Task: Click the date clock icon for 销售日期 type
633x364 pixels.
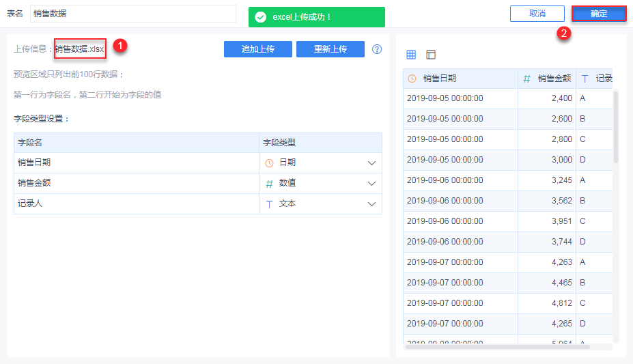Action: 269,163
